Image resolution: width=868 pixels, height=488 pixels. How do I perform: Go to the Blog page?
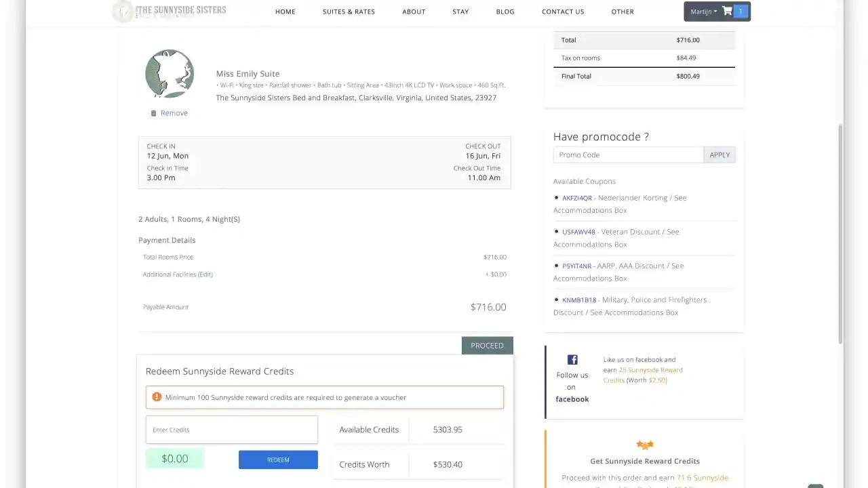(505, 12)
